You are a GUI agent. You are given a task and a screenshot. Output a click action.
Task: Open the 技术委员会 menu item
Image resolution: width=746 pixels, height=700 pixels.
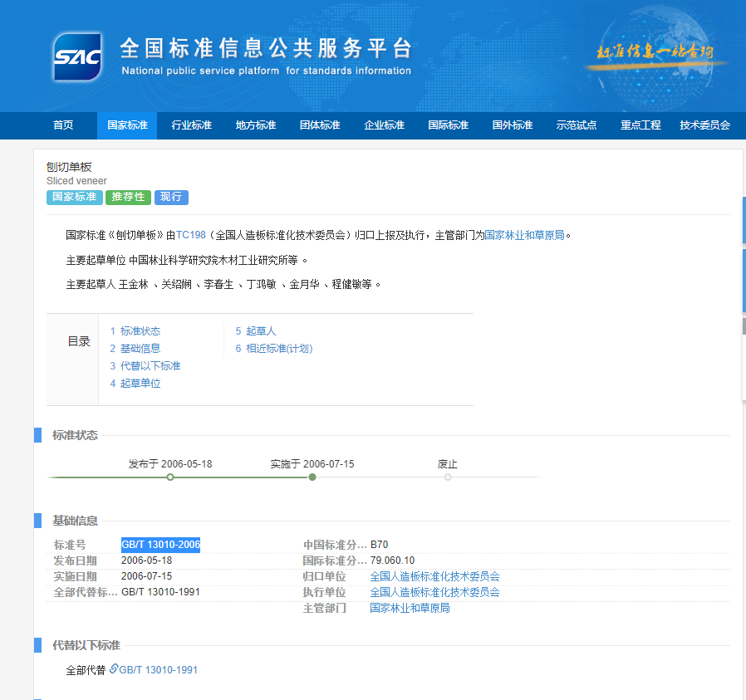(x=704, y=125)
